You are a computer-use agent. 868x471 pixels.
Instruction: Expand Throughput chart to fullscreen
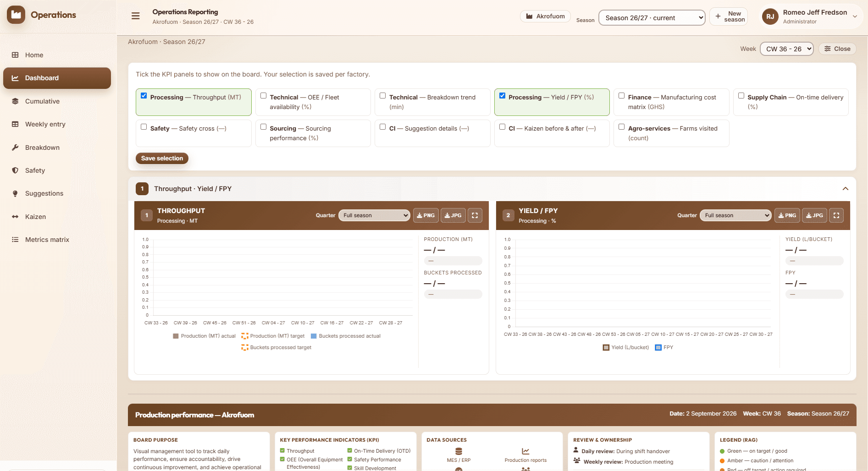coord(475,215)
